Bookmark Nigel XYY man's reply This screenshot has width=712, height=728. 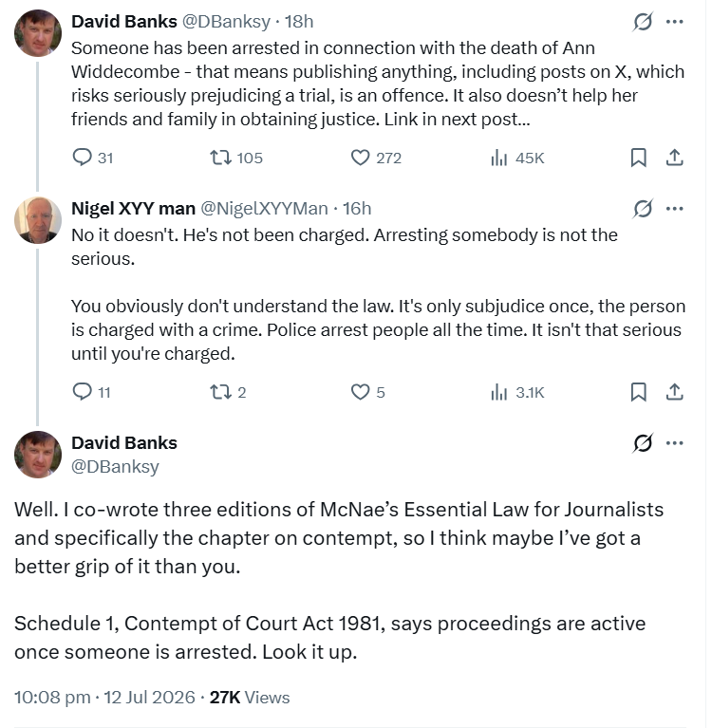coord(639,392)
